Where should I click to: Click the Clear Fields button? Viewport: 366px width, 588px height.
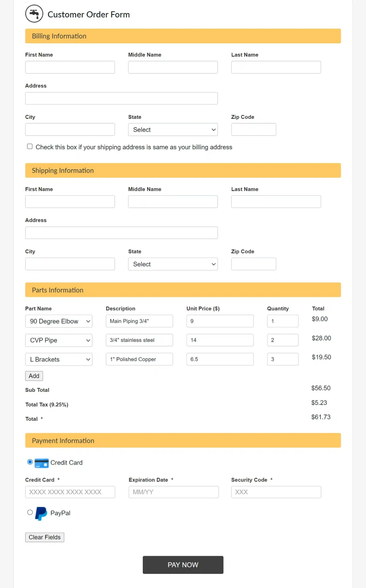tap(45, 537)
